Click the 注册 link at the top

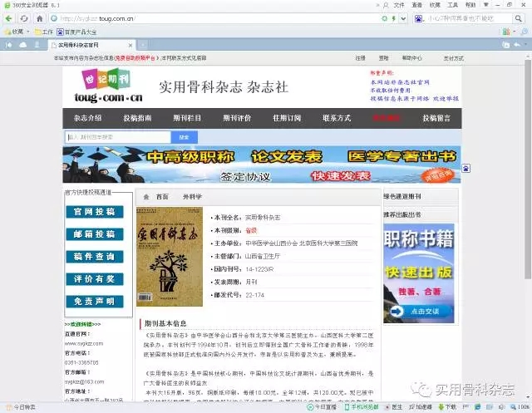point(360,58)
